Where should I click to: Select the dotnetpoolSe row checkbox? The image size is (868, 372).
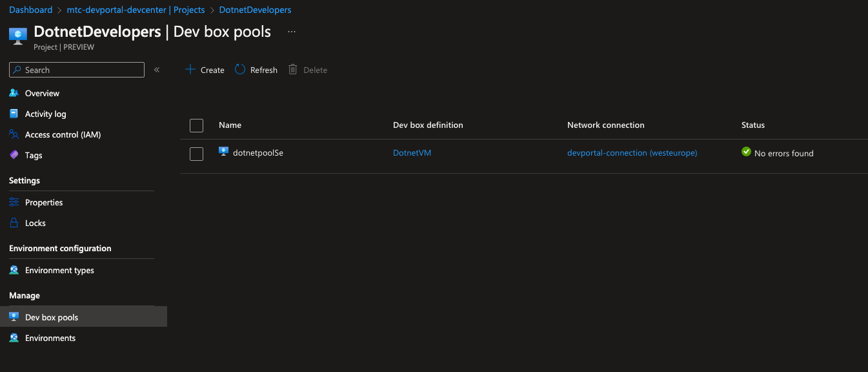(x=197, y=154)
